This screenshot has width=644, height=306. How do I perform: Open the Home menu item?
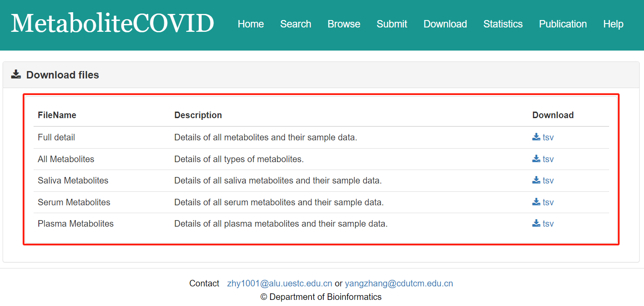tap(251, 24)
